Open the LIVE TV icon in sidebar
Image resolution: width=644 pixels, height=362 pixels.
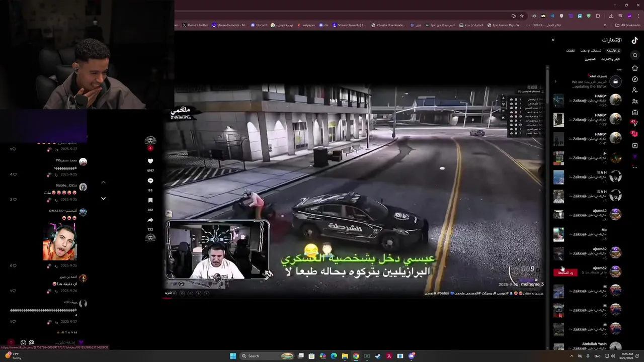[x=635, y=112]
